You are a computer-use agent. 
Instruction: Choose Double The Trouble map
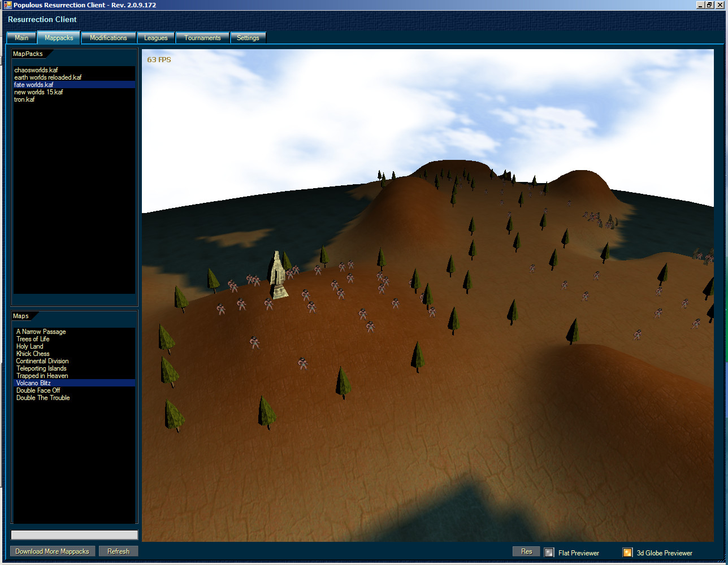74,398
